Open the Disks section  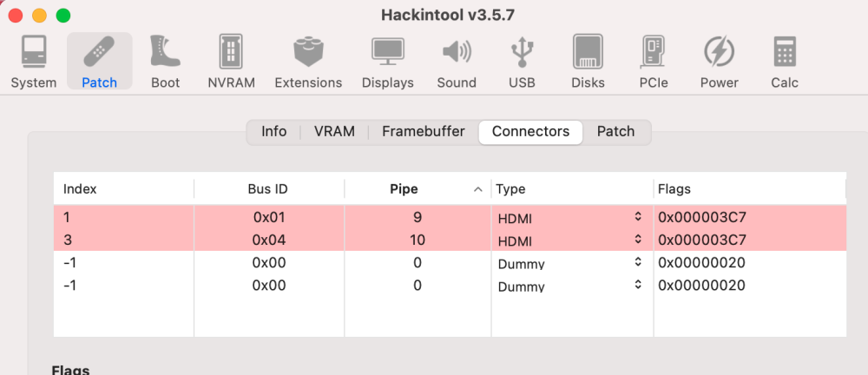pos(588,61)
